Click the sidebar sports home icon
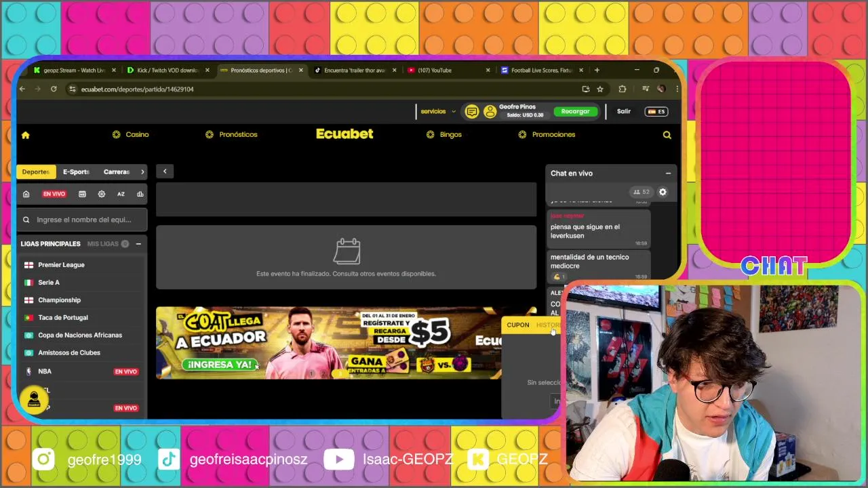Image resolution: width=868 pixels, height=488 pixels. [26, 194]
